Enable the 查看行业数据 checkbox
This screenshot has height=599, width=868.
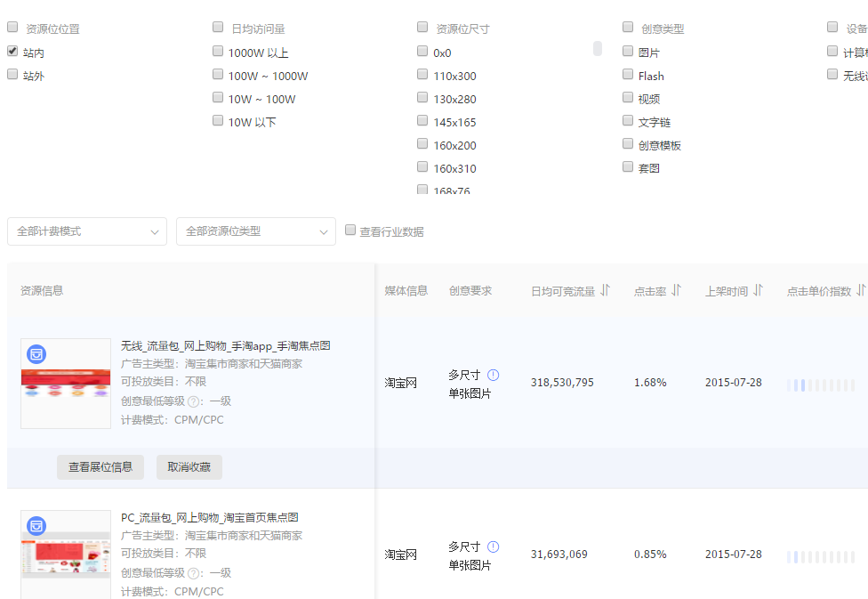(350, 230)
